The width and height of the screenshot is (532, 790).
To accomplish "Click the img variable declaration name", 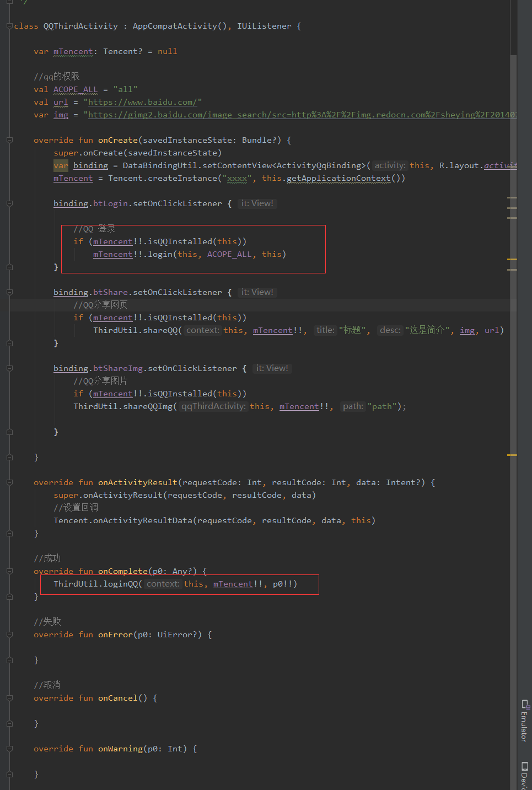I will click(x=61, y=115).
